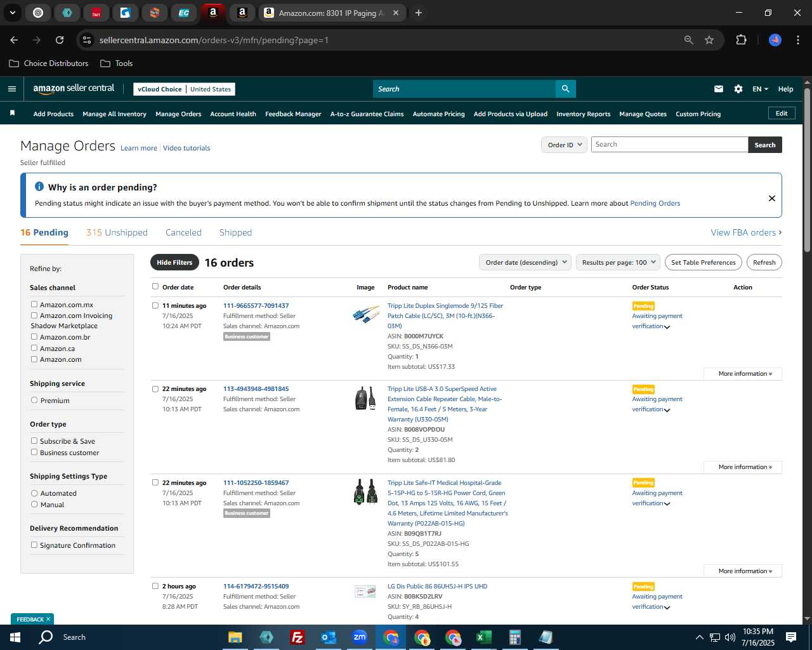Expand More information for order 111-1052250-1859467
Viewport: 812px width, 650px height.
point(743,571)
